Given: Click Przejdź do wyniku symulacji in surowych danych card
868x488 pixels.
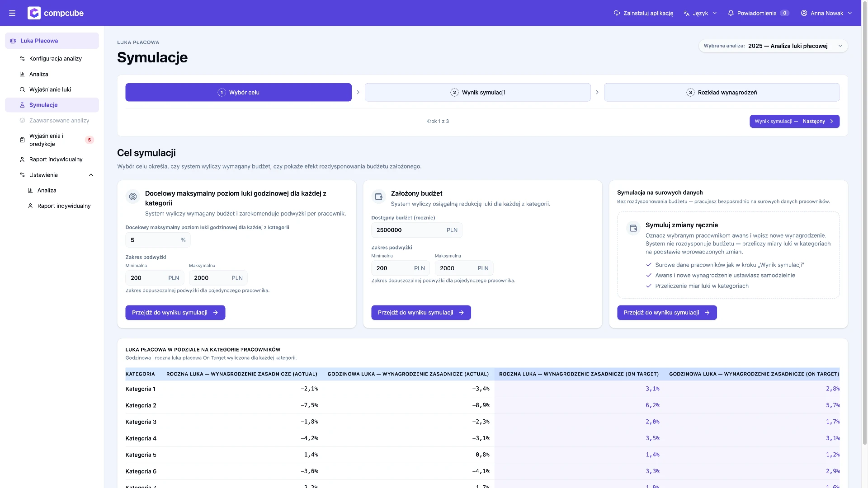Looking at the screenshot, I should pos(667,313).
